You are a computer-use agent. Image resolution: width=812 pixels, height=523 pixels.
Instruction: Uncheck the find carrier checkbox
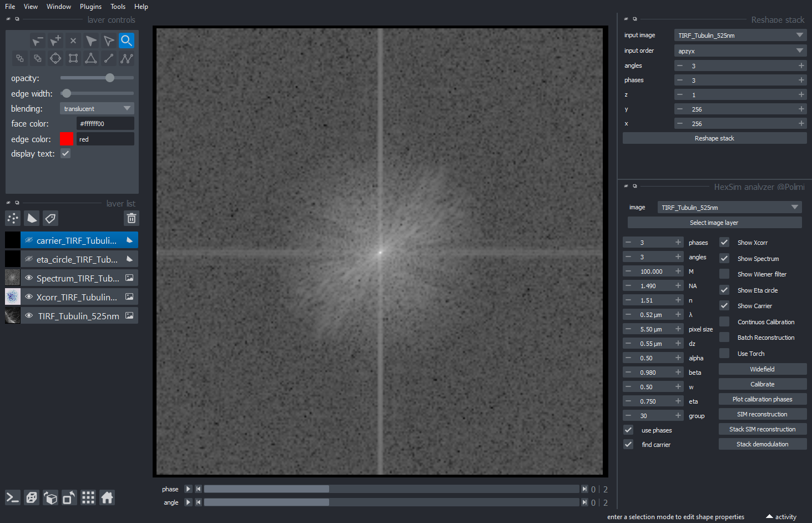tap(628, 444)
